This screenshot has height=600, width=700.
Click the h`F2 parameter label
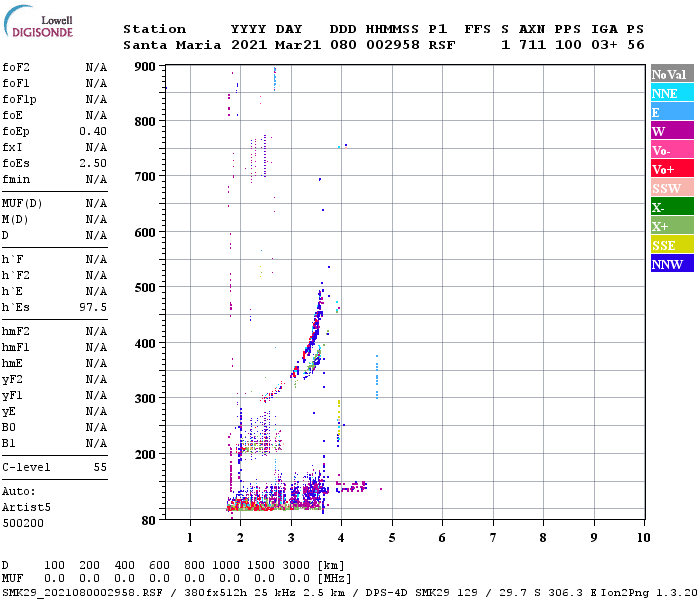16,275
